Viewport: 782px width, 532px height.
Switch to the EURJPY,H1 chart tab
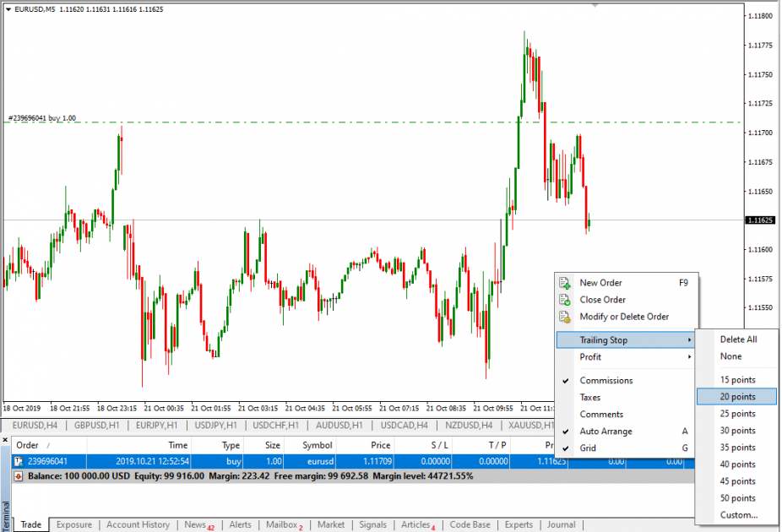click(156, 426)
